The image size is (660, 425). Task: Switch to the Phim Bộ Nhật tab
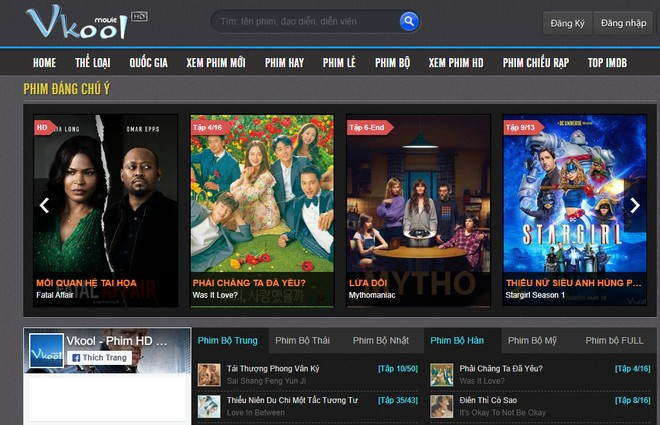point(381,340)
